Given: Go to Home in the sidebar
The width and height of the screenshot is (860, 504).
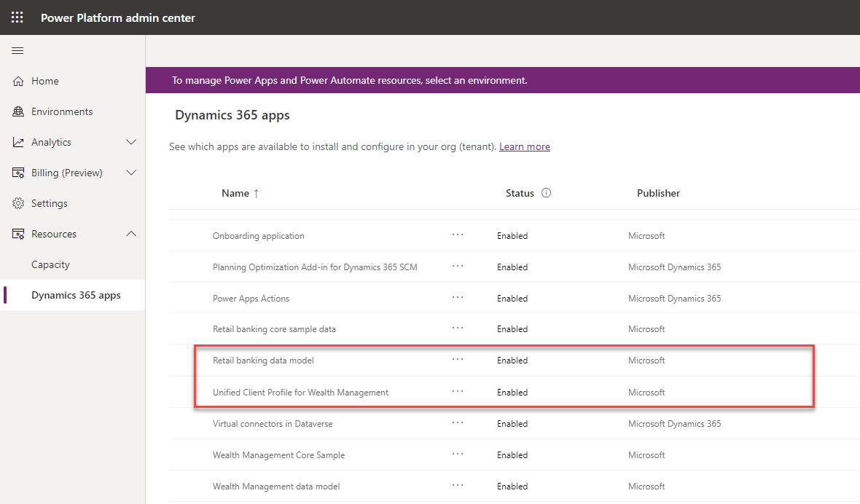Looking at the screenshot, I should (x=45, y=81).
